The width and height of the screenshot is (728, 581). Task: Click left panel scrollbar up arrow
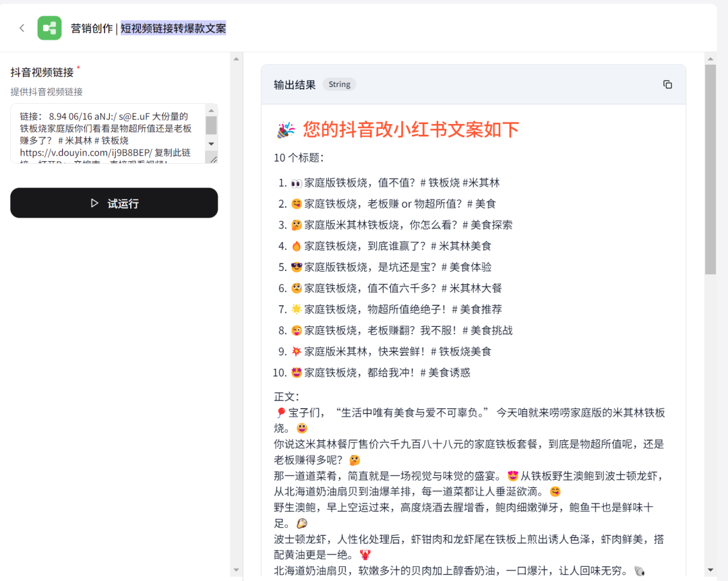click(237, 59)
